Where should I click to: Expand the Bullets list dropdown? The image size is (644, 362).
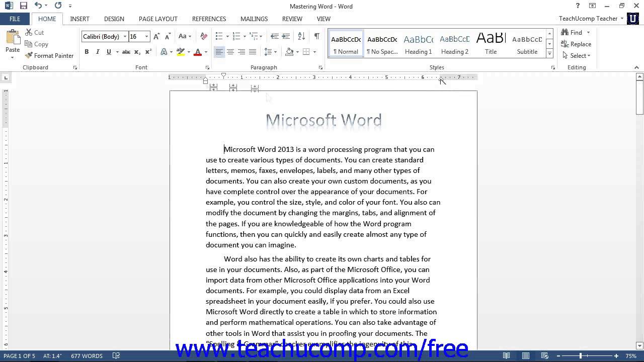227,36
